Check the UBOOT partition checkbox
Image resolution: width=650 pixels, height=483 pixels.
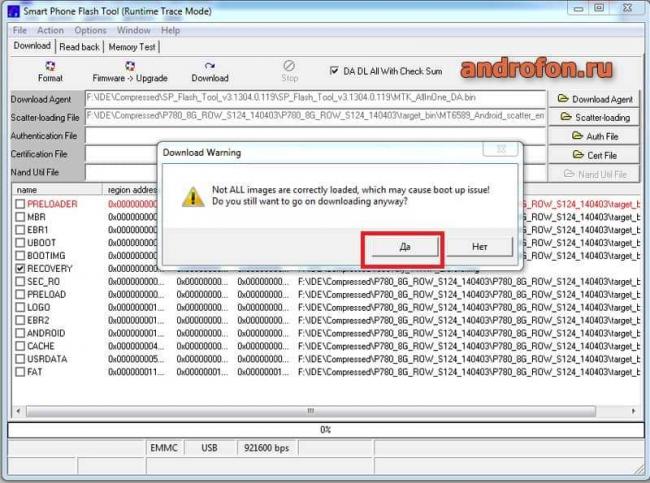[20, 243]
